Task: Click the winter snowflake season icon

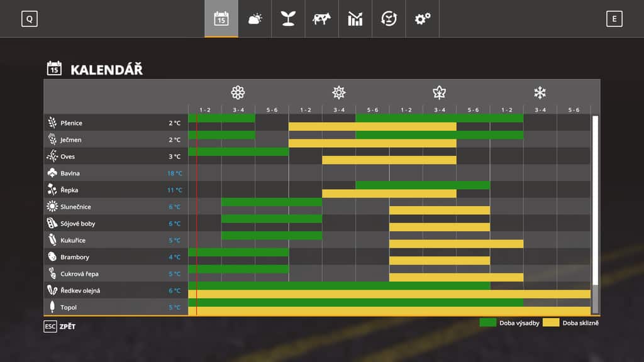Action: pyautogui.click(x=540, y=93)
